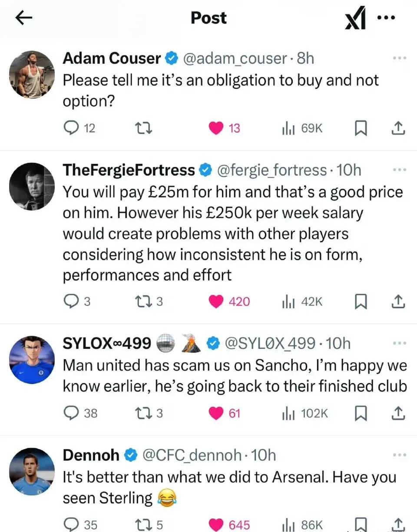This screenshot has height=532, width=417.
Task: Reply to SYLOX∞499 post with 38 replies
Action: click(x=70, y=413)
